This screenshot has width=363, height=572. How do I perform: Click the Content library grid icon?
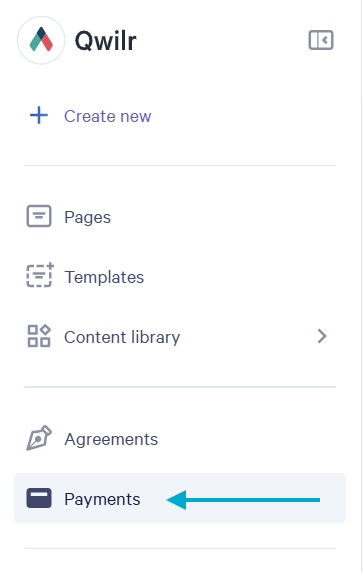tap(39, 336)
